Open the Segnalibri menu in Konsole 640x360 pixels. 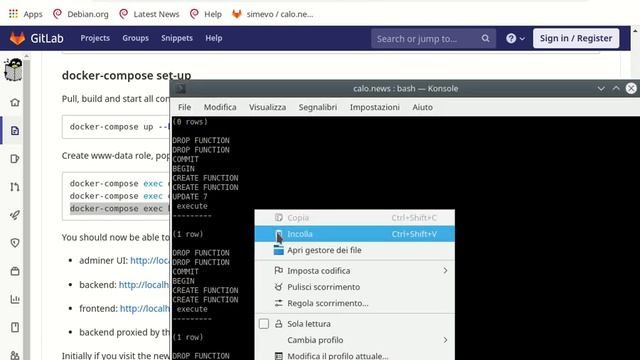pos(318,107)
